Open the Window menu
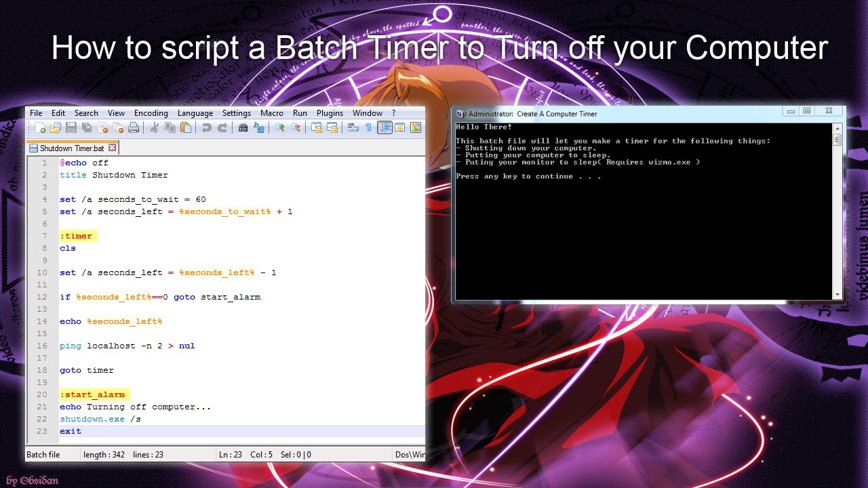 tap(368, 113)
